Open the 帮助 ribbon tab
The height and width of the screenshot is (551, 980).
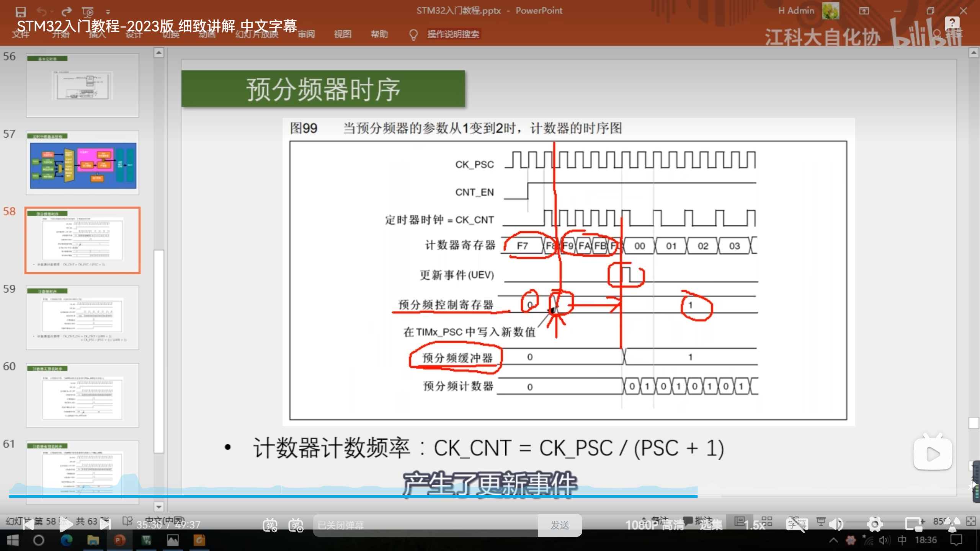379,34
